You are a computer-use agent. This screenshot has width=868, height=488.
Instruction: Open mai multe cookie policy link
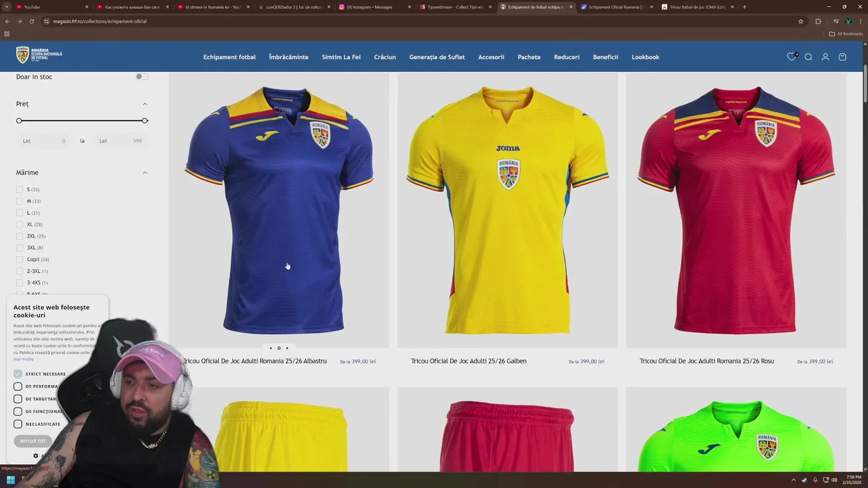point(23,359)
